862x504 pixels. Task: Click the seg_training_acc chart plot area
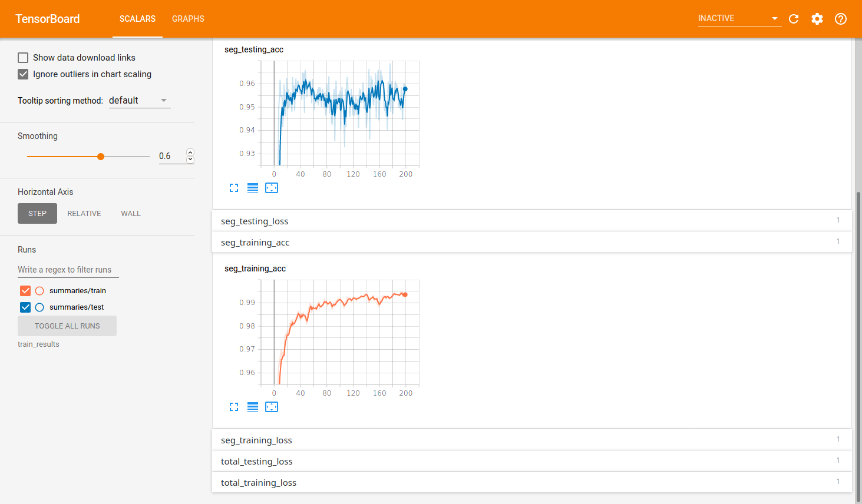339,332
